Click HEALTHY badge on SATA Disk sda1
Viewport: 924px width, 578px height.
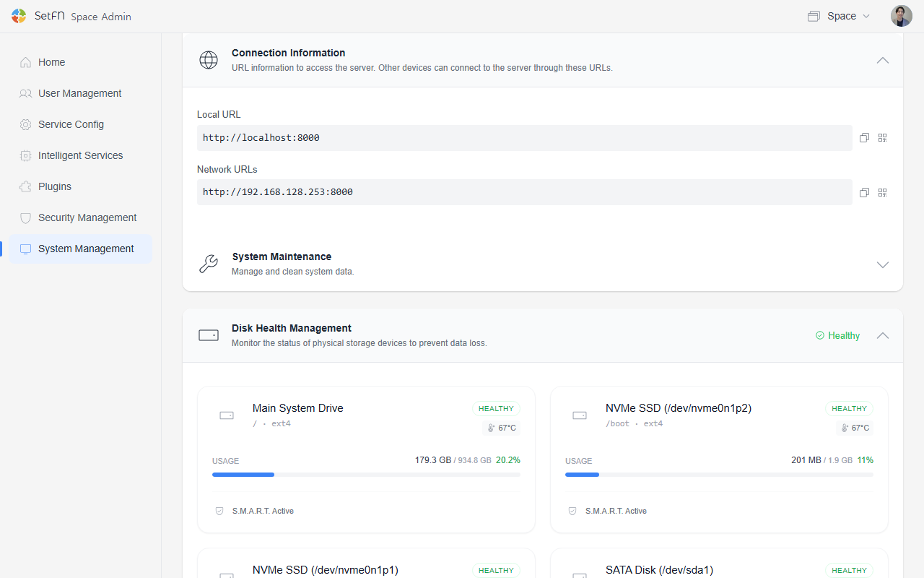pyautogui.click(x=850, y=570)
